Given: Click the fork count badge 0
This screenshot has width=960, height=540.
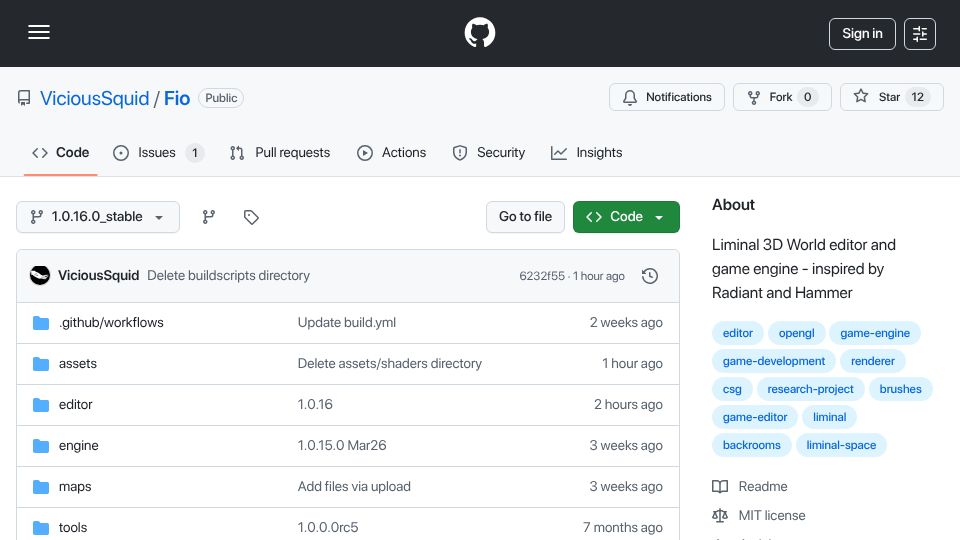Looking at the screenshot, I should click(808, 97).
